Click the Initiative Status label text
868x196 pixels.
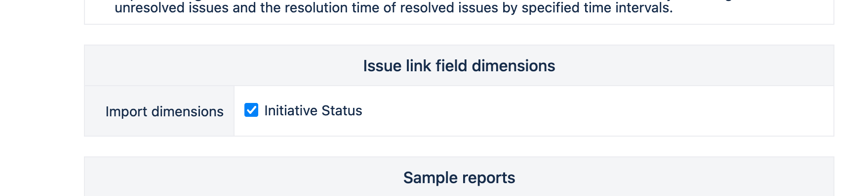[x=313, y=110]
